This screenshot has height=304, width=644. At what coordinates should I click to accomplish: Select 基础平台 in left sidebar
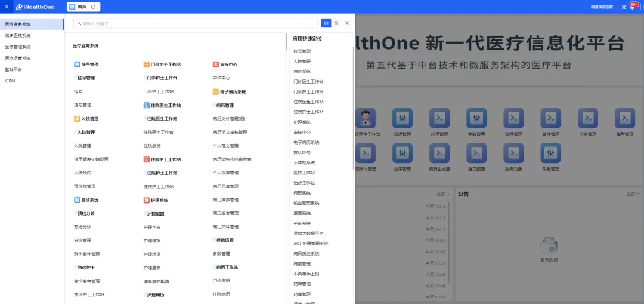(32, 69)
